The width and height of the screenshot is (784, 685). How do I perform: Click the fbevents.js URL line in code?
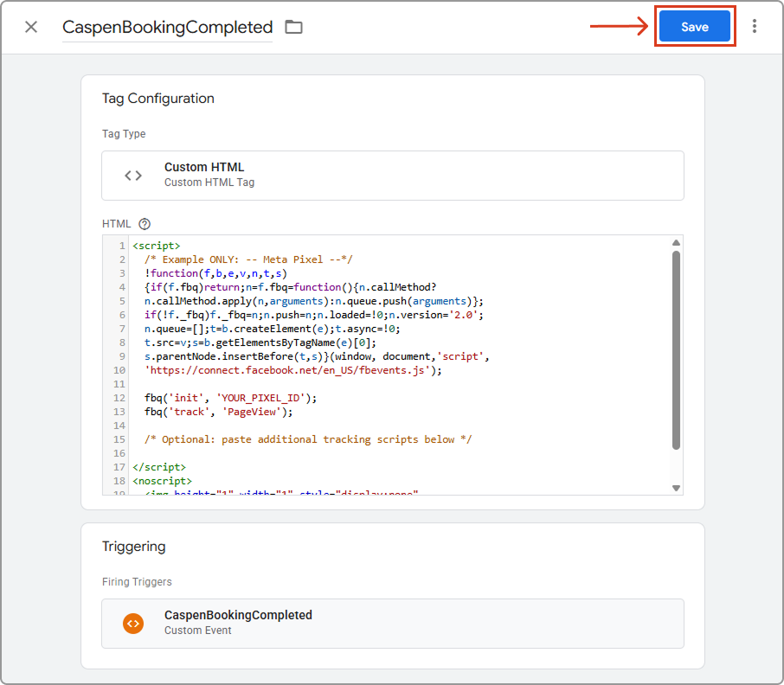pyautogui.click(x=293, y=370)
